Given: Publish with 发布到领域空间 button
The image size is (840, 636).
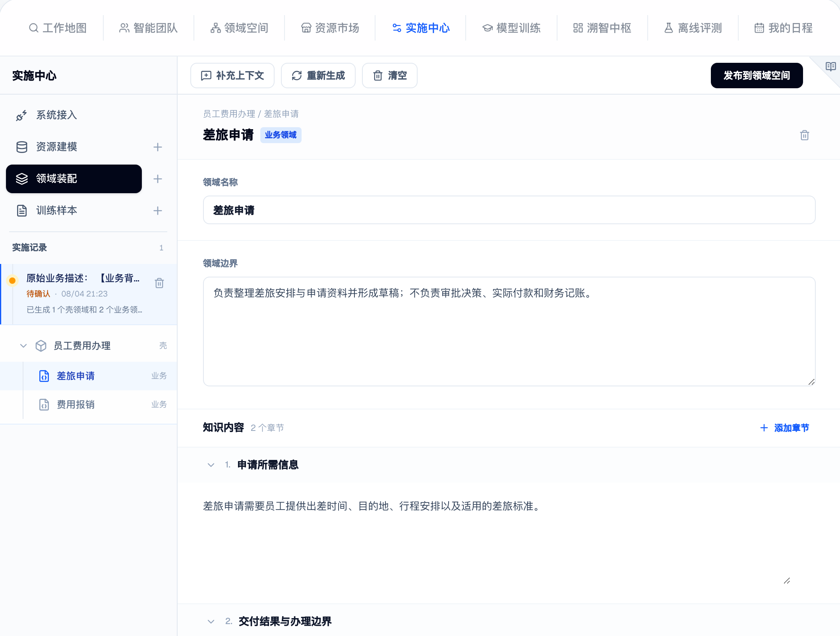Looking at the screenshot, I should click(x=757, y=76).
